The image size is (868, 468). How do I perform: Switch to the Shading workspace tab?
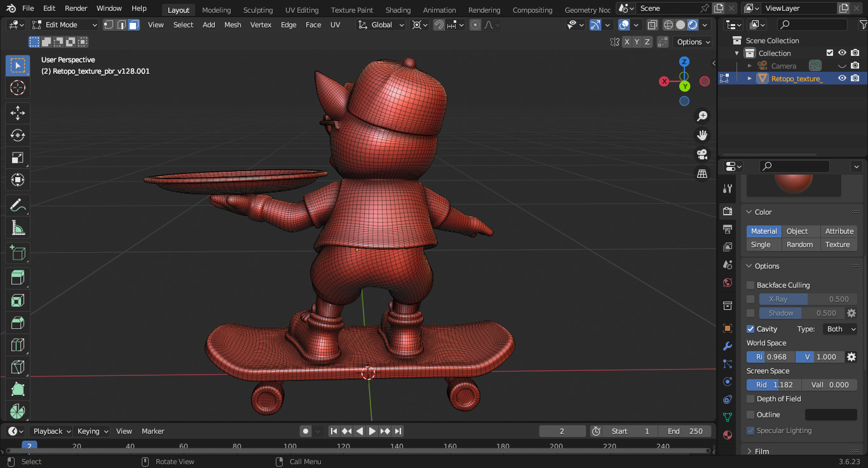click(398, 10)
